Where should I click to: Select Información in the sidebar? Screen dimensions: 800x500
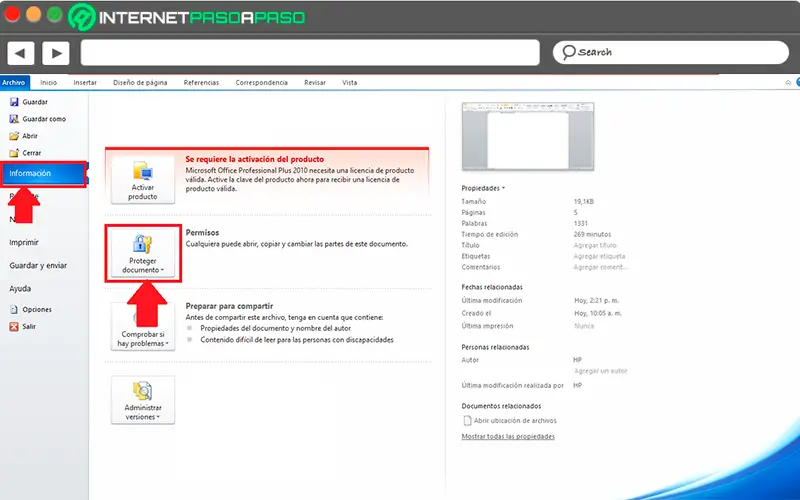[43, 173]
